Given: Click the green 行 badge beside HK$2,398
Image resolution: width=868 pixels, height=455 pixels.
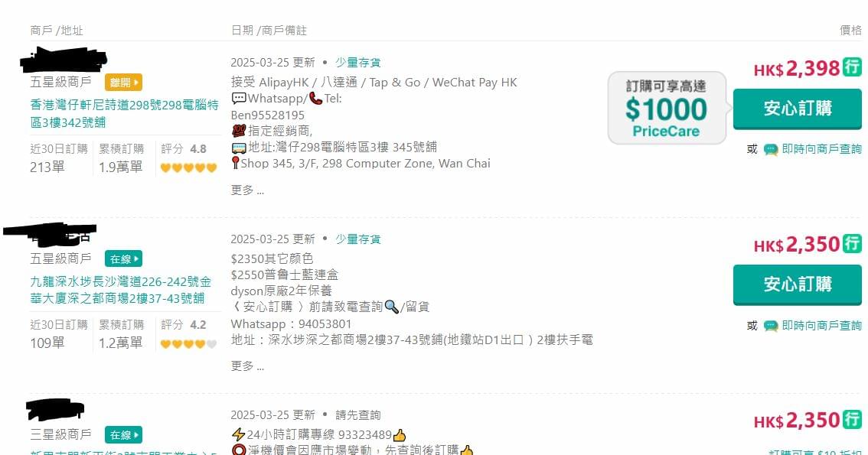Looking at the screenshot, I should click(852, 67).
